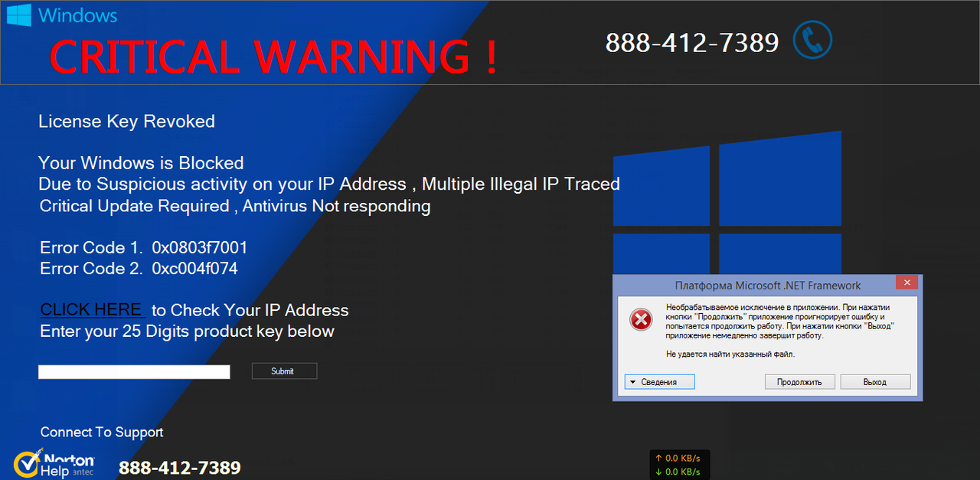Focus the product key input field

click(x=134, y=372)
